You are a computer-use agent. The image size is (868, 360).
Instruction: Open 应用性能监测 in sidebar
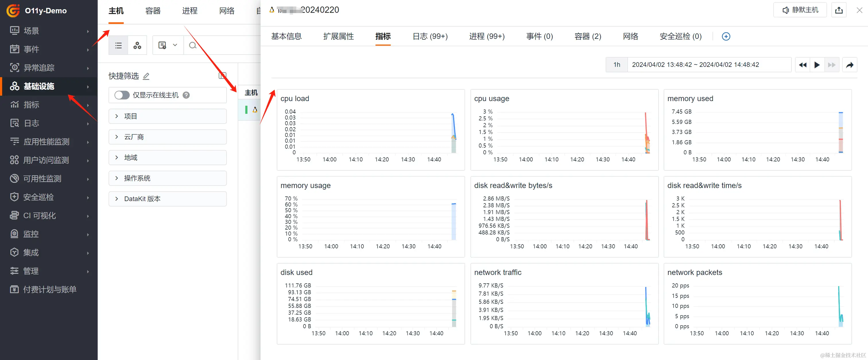coord(46,142)
